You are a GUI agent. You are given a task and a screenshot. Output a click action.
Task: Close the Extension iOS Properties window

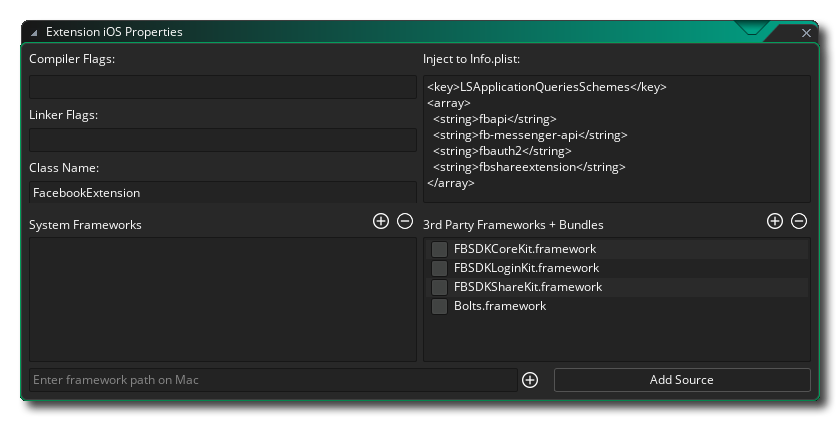coord(806,33)
